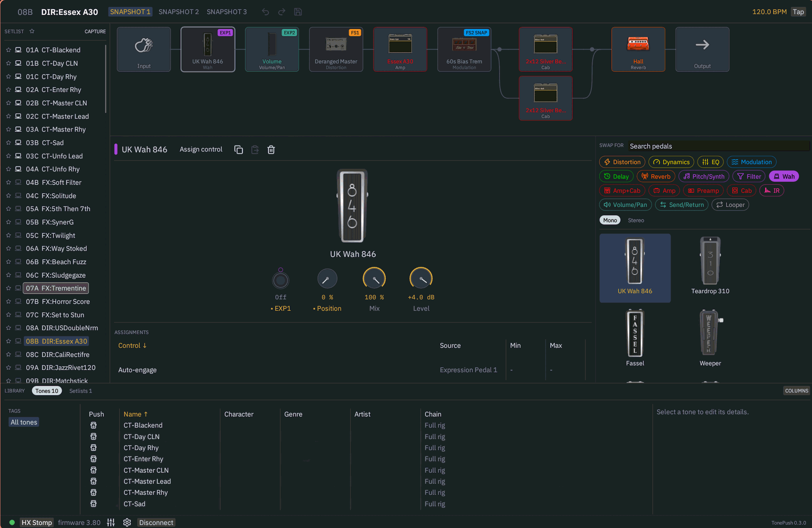Image resolution: width=812 pixels, height=528 pixels.
Task: Click the CAPTURE button
Action: [95, 31]
